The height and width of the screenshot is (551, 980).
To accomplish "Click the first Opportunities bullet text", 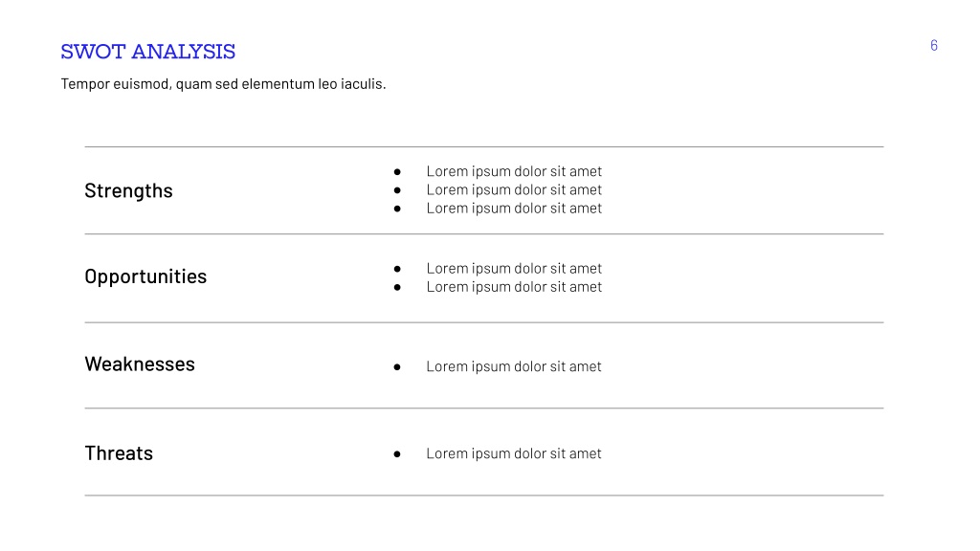I will pos(514,269).
